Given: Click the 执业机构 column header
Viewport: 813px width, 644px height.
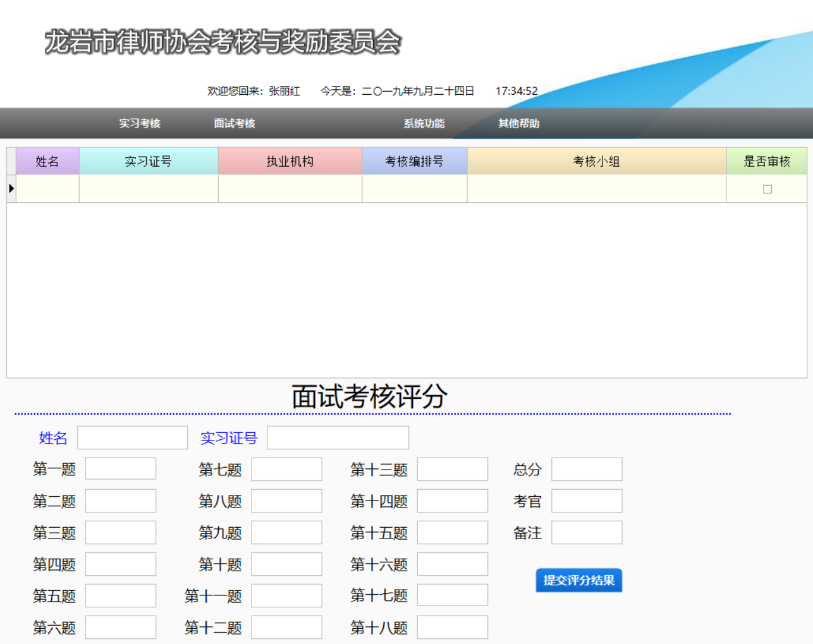Looking at the screenshot, I should [290, 161].
